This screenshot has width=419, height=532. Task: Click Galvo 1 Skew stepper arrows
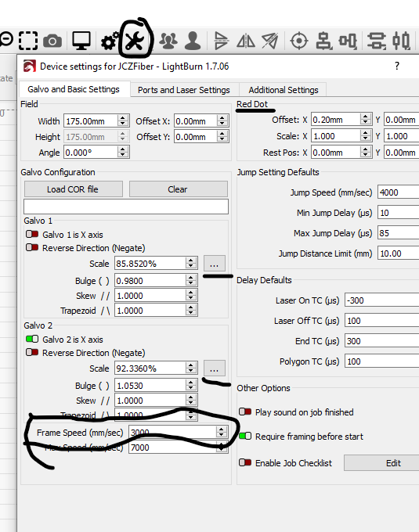pos(191,295)
